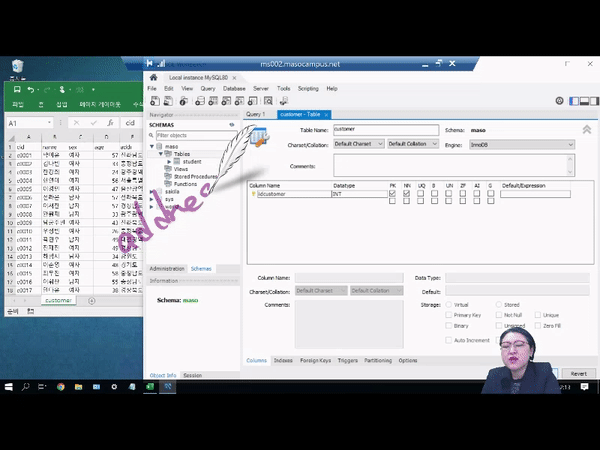This screenshot has width=600, height=450.
Task: Open the Database menu
Action: tap(234, 88)
